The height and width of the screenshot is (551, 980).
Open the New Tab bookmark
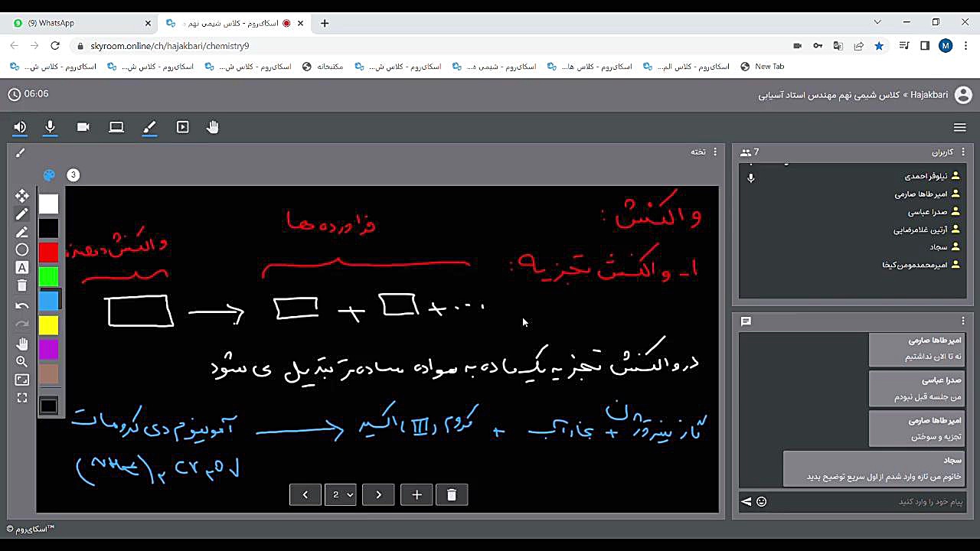click(x=763, y=67)
